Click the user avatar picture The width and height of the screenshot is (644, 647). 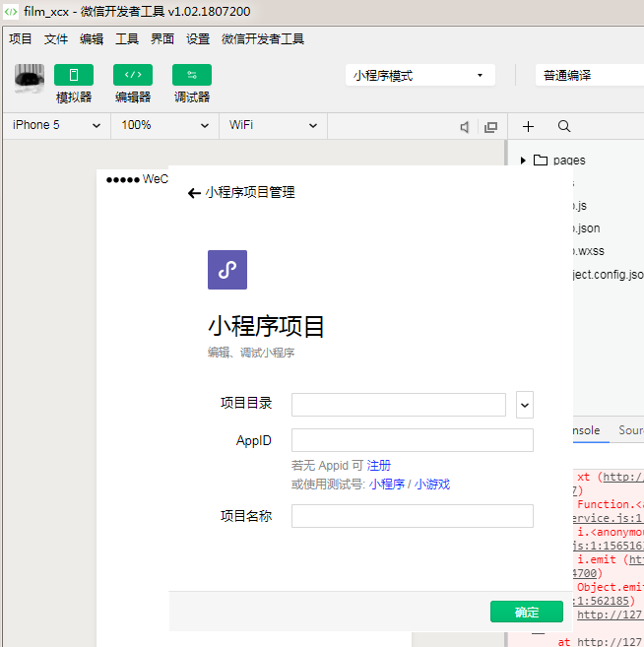tap(30, 78)
